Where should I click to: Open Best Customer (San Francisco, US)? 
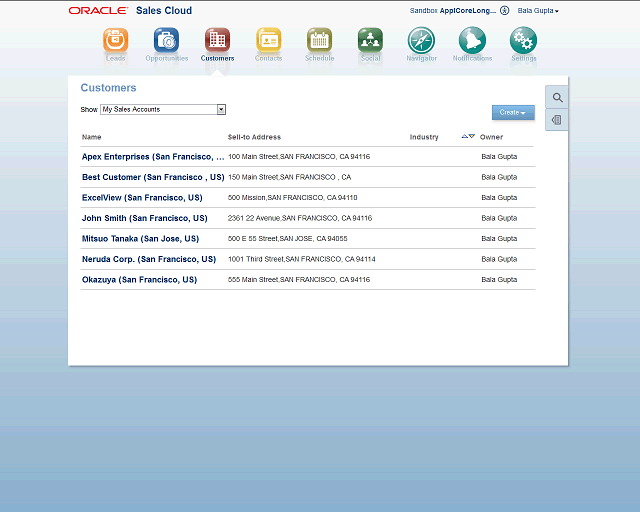pos(153,177)
